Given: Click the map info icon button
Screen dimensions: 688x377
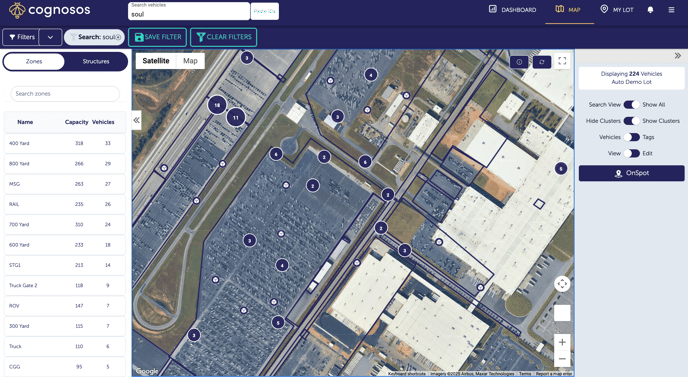Looking at the screenshot, I should [x=519, y=62].
